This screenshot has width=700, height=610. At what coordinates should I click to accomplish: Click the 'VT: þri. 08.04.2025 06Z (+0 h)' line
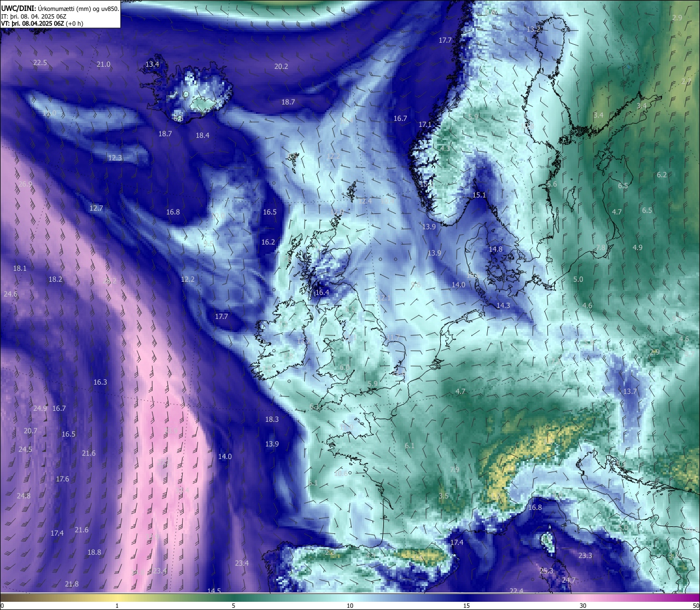[42, 24]
